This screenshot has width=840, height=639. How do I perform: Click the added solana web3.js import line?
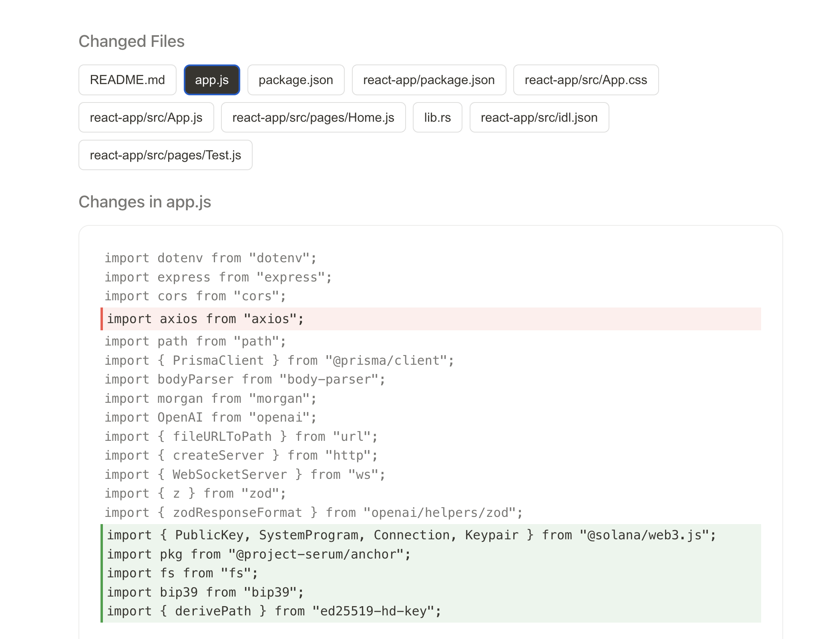[x=411, y=535]
